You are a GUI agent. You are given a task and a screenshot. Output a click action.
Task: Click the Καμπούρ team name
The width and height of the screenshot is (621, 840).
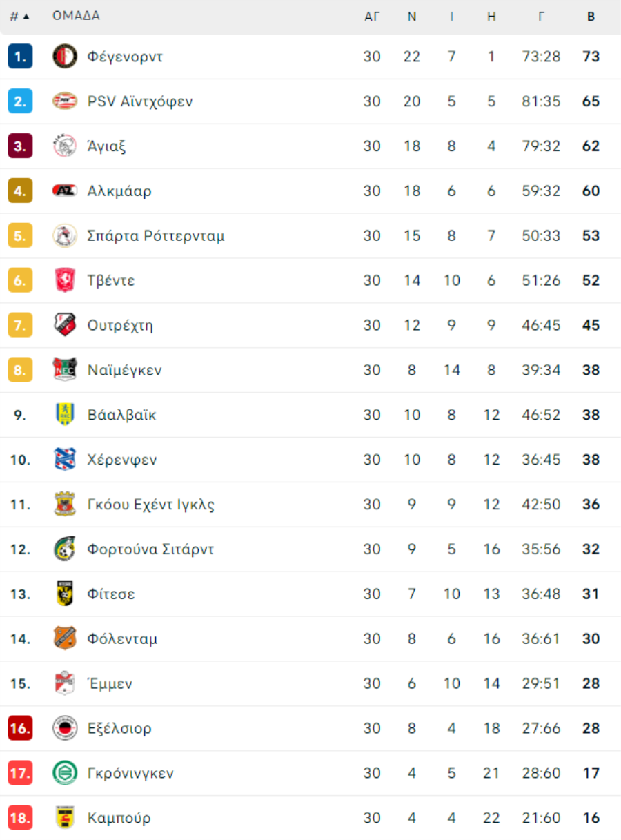click(119, 818)
